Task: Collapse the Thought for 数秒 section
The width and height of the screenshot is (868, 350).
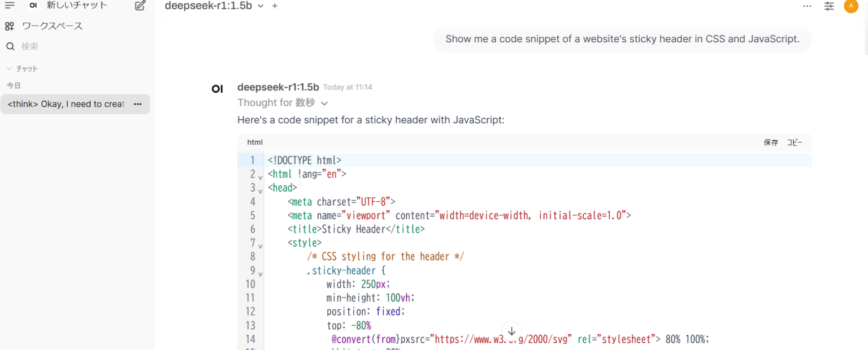Action: tap(324, 103)
